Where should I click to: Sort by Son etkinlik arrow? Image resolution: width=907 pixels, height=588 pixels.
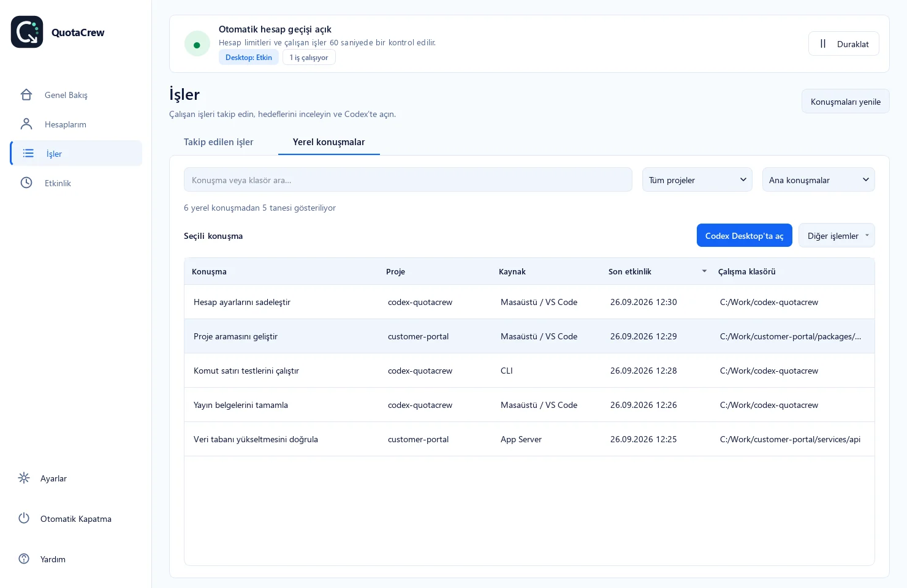(x=704, y=271)
